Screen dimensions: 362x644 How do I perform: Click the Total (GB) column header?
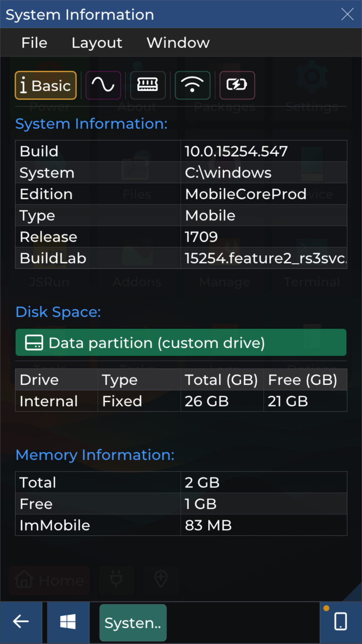click(x=222, y=379)
